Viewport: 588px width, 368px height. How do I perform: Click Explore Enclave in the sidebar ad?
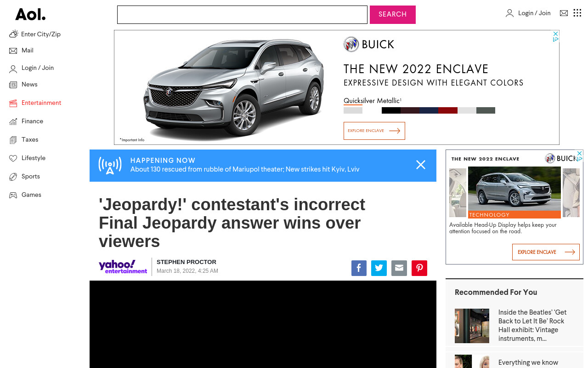pyautogui.click(x=546, y=252)
